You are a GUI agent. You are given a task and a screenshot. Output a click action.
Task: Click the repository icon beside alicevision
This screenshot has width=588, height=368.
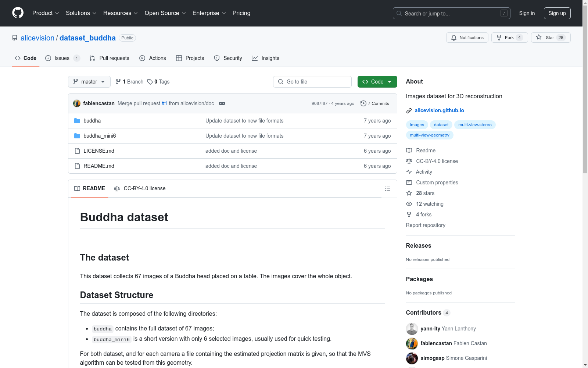15,38
